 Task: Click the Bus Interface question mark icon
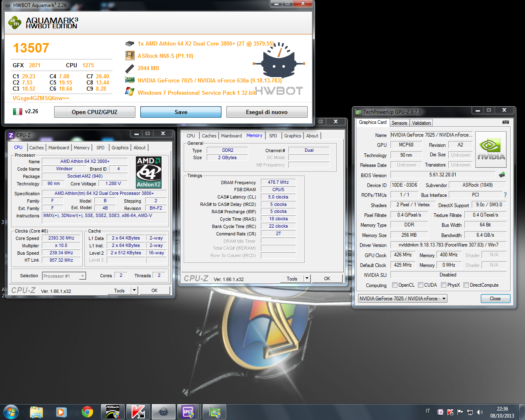pos(505,195)
